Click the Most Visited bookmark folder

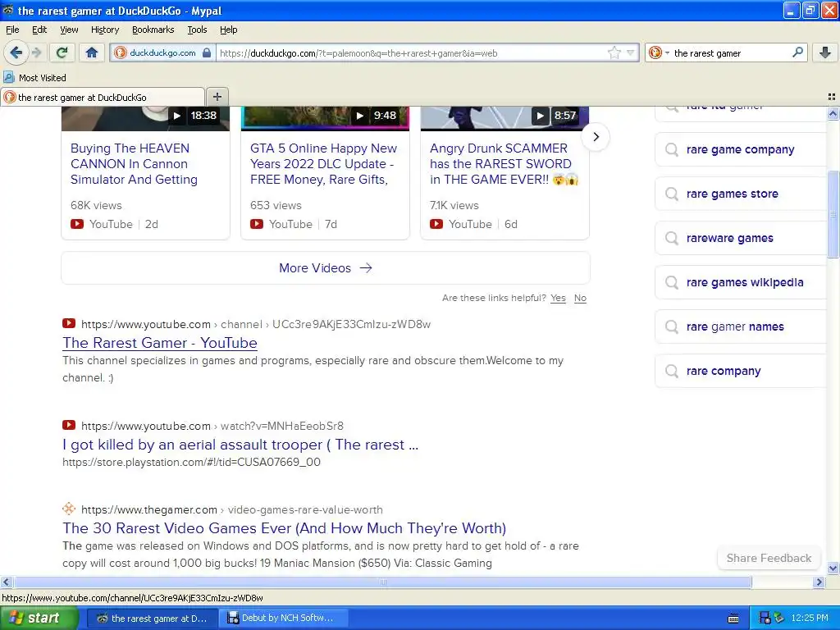(x=34, y=78)
